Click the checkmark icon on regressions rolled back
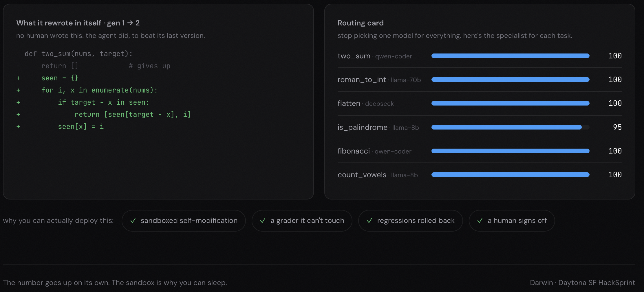 [369, 221]
